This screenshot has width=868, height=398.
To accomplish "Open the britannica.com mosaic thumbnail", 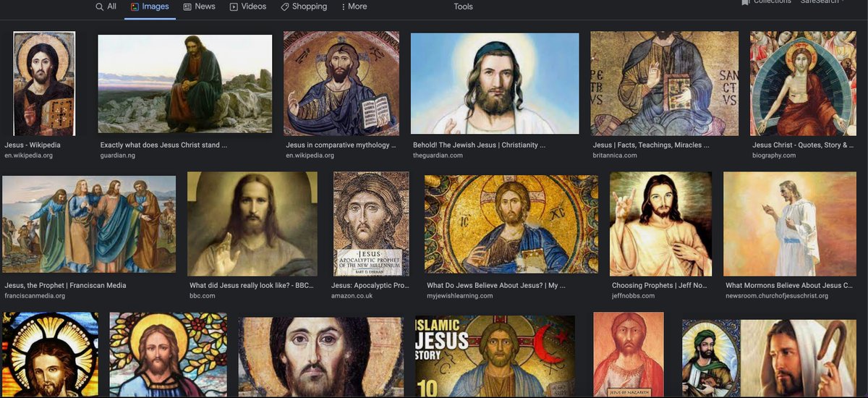I will tap(665, 83).
